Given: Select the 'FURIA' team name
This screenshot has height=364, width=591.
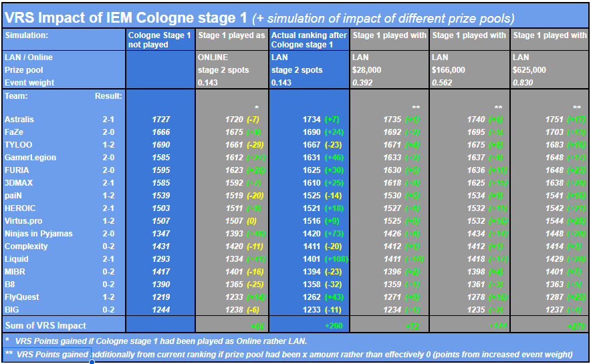Looking at the screenshot, I should [x=17, y=170].
